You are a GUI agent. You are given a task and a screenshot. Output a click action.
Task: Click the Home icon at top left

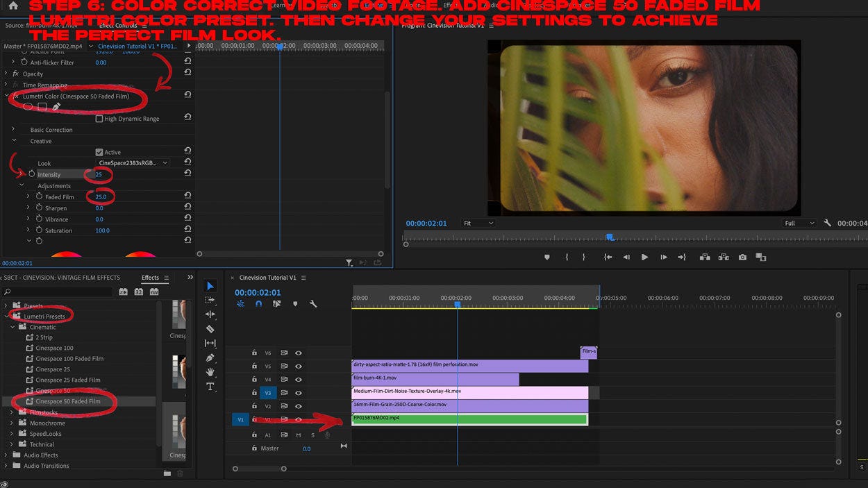coord(12,6)
